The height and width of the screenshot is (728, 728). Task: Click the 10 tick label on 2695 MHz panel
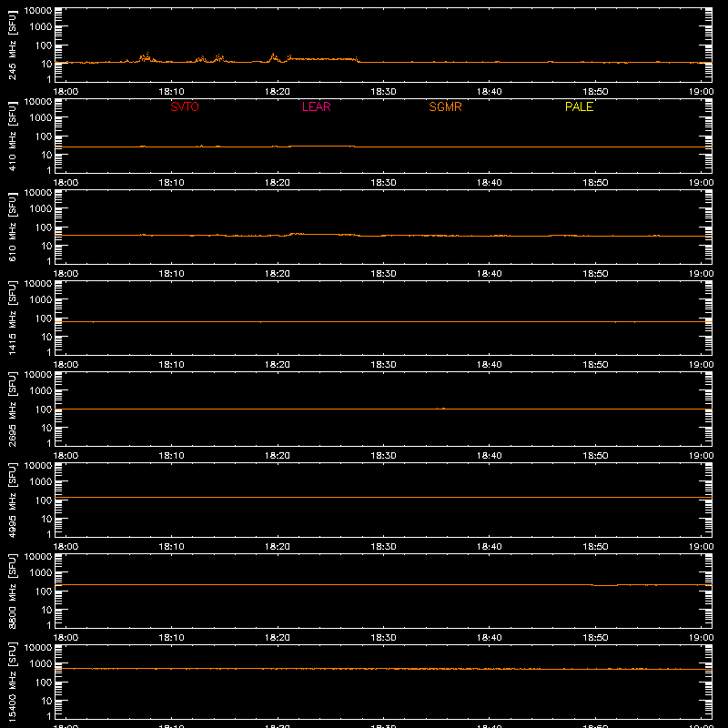[x=46, y=428]
